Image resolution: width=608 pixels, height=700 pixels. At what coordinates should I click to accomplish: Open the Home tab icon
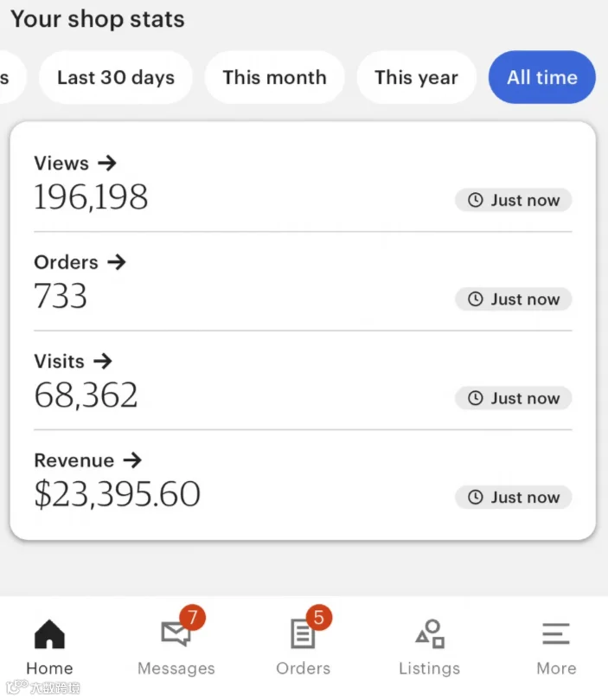(49, 634)
